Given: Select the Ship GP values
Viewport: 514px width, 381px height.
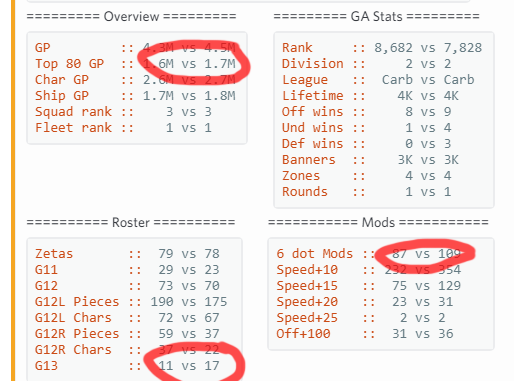Looking at the screenshot, I should coord(189,96).
